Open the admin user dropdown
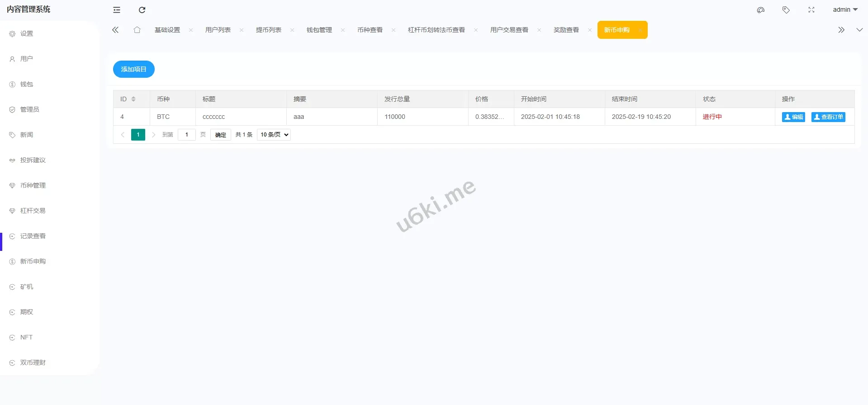The width and height of the screenshot is (868, 405). [x=845, y=9]
